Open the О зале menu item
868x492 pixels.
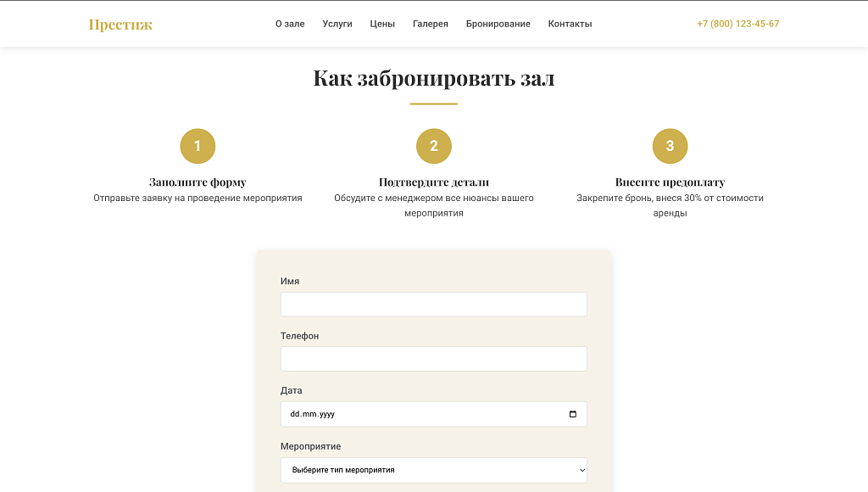292,24
